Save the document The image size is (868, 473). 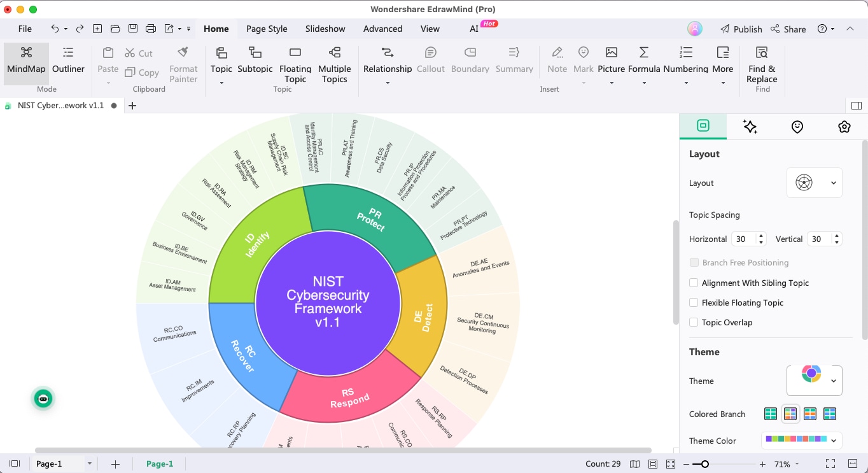tap(133, 29)
